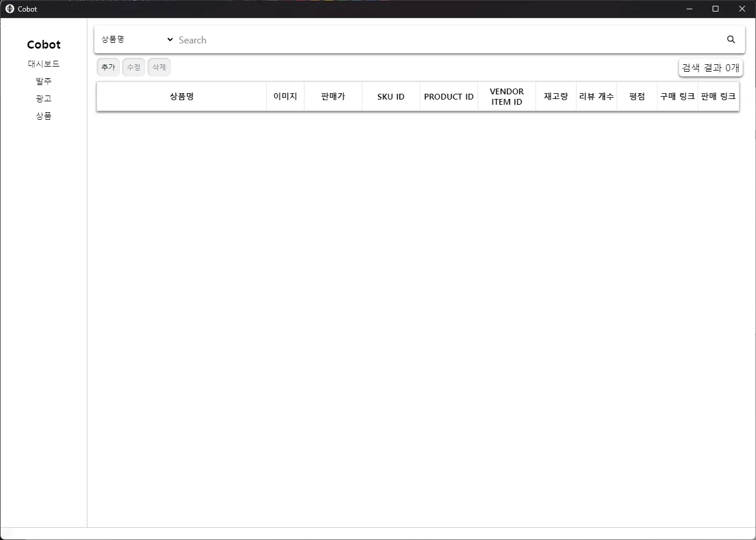Click the Cobot sidebar heading

[44, 45]
